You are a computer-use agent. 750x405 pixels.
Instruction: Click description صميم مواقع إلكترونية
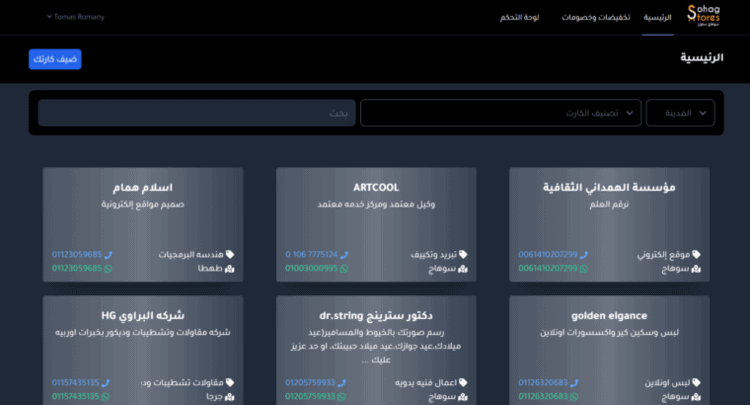click(143, 205)
